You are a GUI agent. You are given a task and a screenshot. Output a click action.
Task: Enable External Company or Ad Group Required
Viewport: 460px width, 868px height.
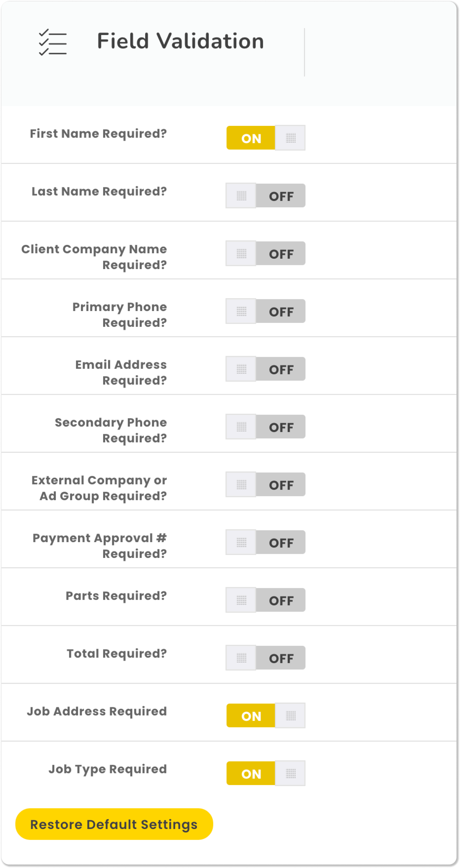coord(266,484)
